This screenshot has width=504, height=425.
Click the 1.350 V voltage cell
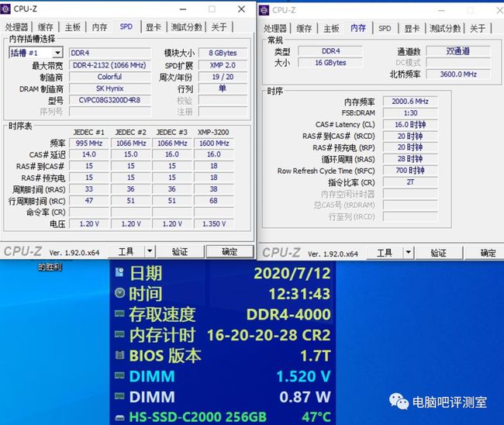click(x=214, y=224)
